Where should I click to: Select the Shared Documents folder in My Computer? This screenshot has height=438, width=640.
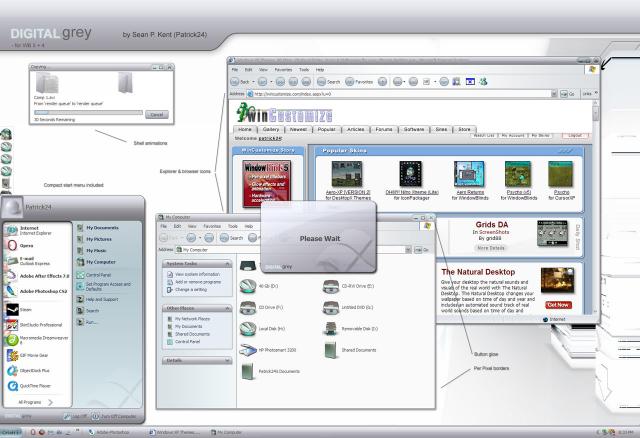pos(331,350)
